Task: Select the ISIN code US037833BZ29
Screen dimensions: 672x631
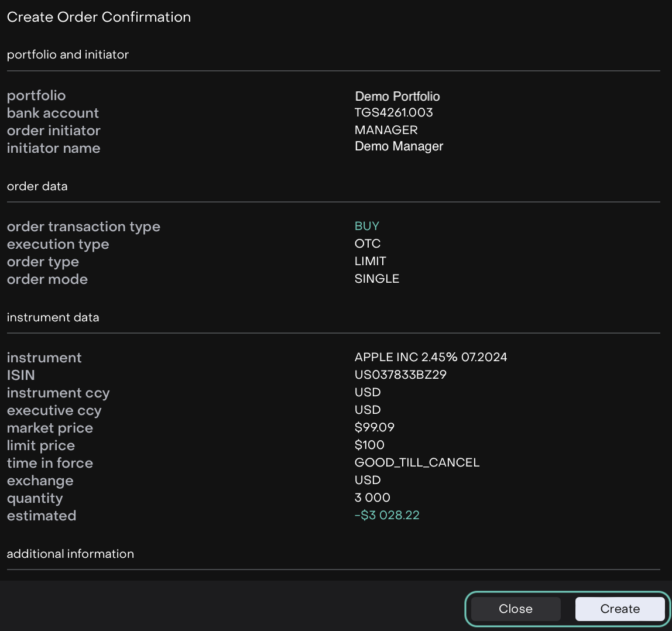Action: [x=400, y=375]
